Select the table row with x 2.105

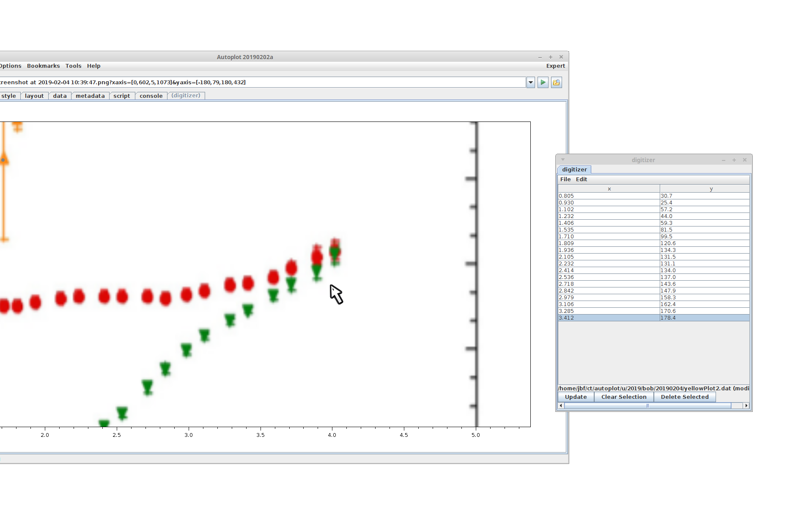tap(609, 257)
